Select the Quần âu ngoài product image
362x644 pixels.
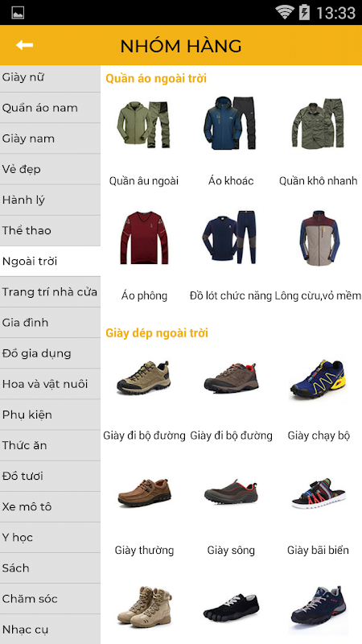144,125
